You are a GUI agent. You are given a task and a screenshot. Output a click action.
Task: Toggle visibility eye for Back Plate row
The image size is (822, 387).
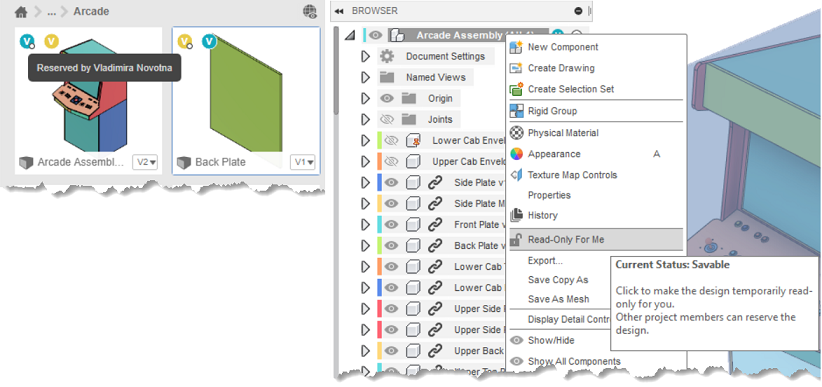[391, 245]
